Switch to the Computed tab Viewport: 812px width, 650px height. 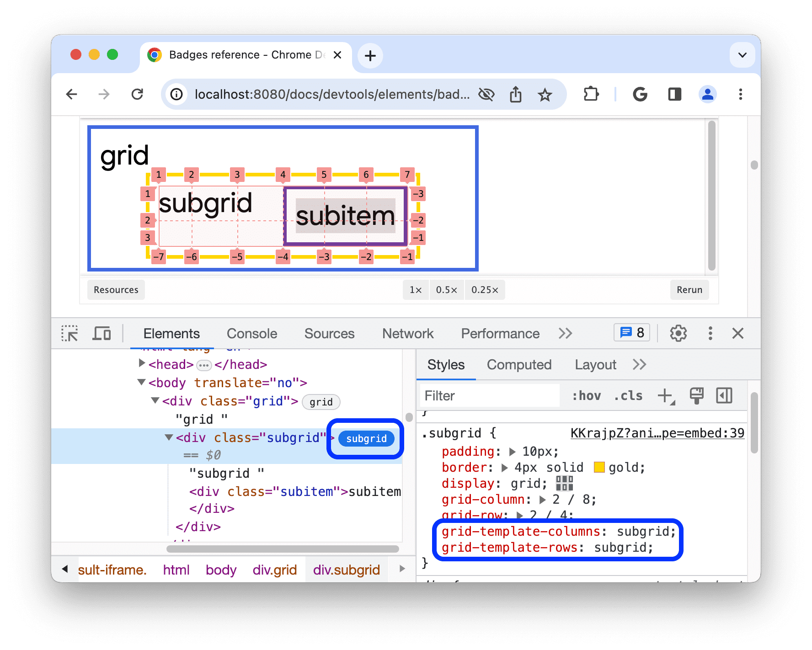coord(519,364)
